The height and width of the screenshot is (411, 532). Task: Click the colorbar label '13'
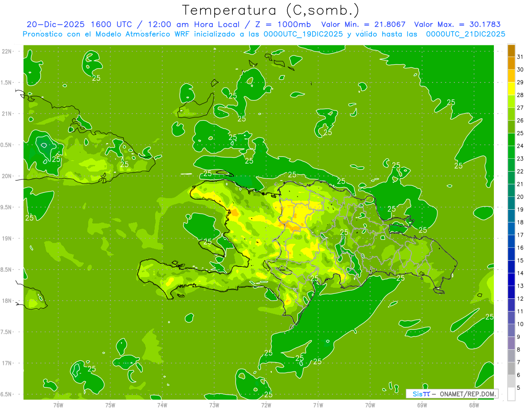click(520, 286)
